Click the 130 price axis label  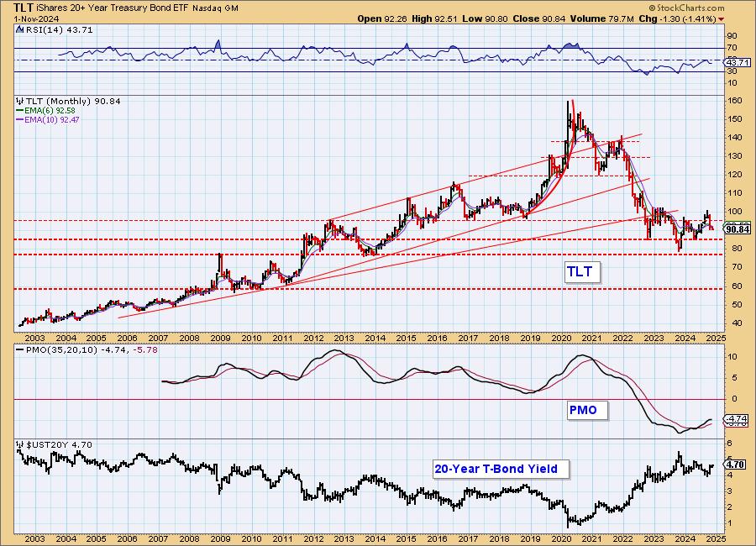click(735, 156)
